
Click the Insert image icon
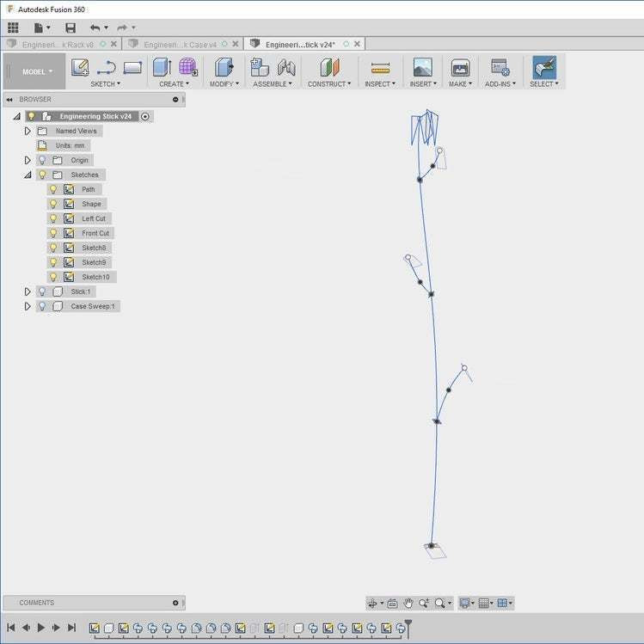point(422,67)
